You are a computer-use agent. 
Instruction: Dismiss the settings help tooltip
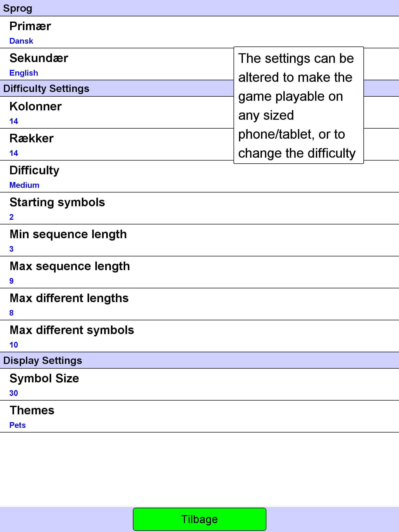299,105
